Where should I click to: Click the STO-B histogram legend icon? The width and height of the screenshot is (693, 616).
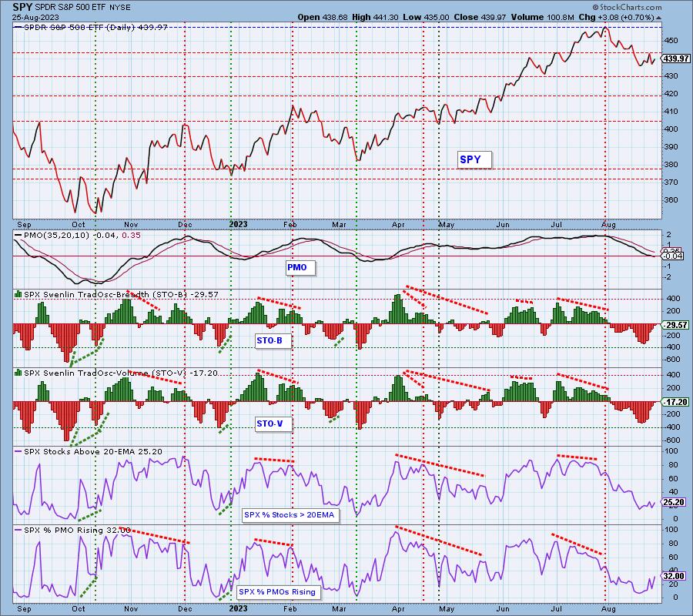(18, 294)
